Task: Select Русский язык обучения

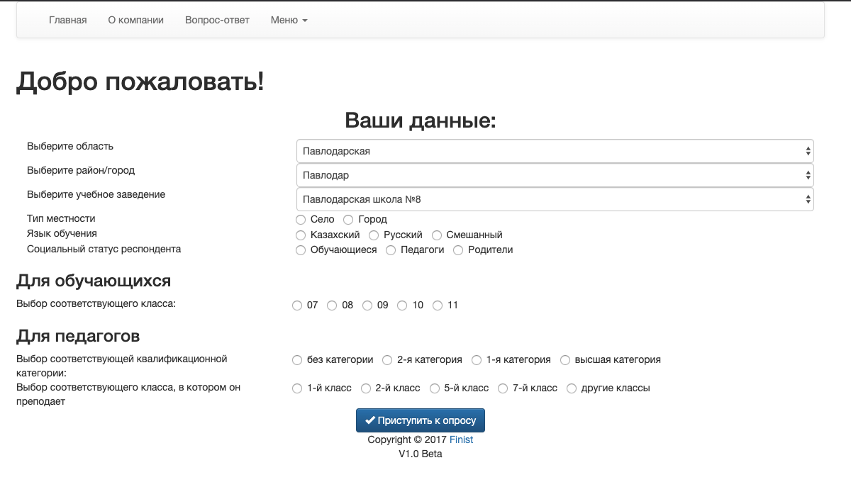Action: [x=374, y=235]
